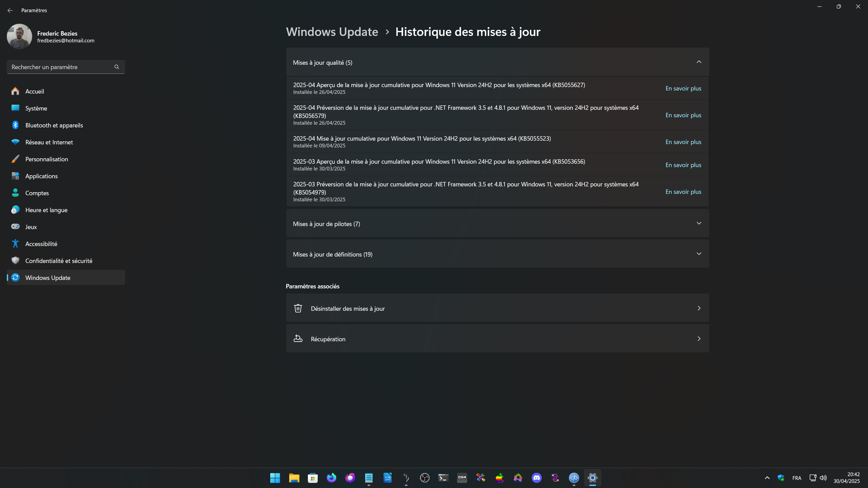Click the rainbow Apple emulator icon
This screenshot has height=488, width=868.
(x=499, y=478)
